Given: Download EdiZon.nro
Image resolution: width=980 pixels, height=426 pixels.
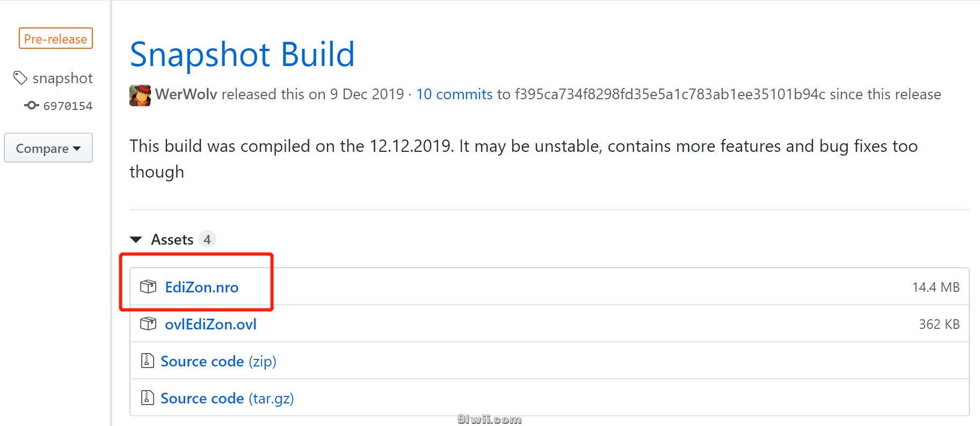Looking at the screenshot, I should [x=201, y=287].
